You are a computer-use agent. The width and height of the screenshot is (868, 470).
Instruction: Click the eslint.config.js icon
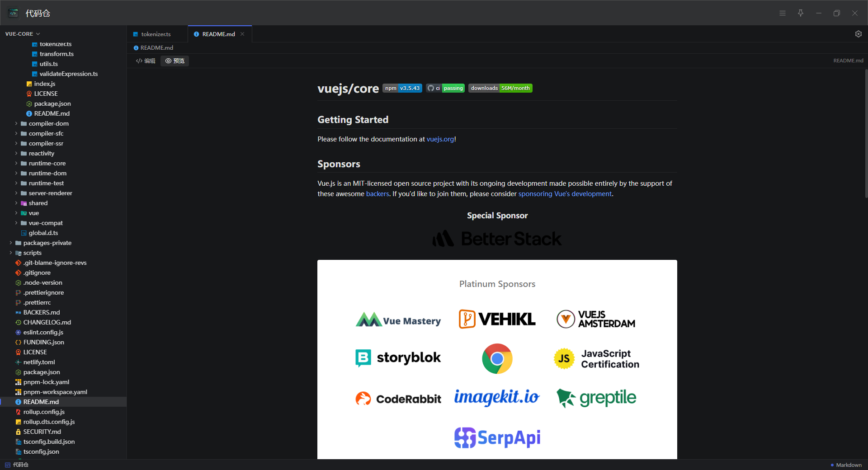[x=18, y=332]
